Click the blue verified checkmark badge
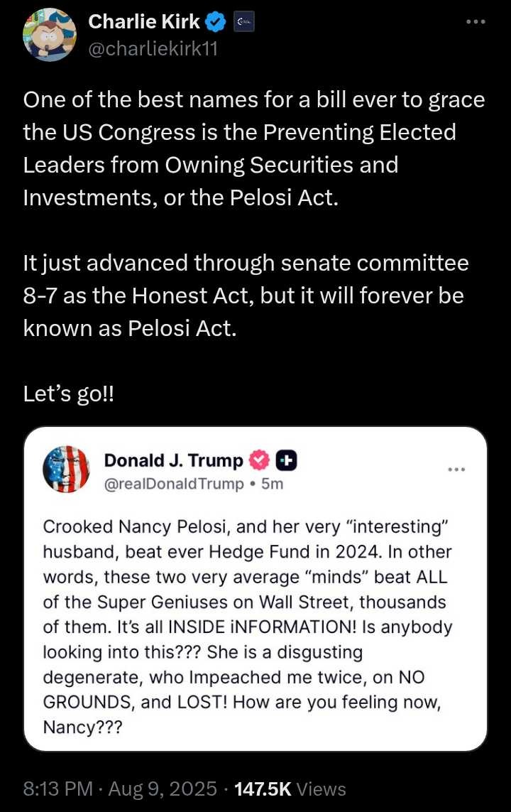 pos(216,22)
